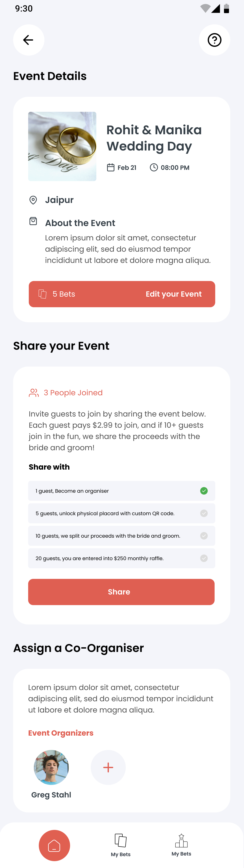Toggle the check for 20 guests raffle
244x868 pixels.
(x=204, y=558)
